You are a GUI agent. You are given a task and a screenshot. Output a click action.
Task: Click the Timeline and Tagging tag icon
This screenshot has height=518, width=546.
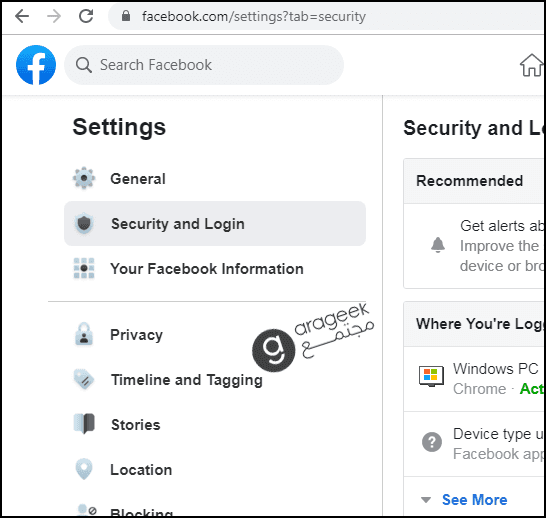[84, 379]
